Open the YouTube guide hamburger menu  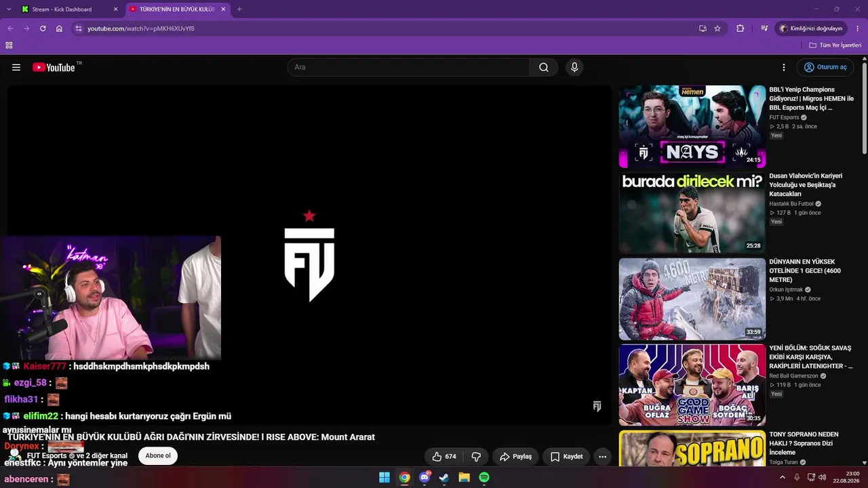(x=16, y=67)
